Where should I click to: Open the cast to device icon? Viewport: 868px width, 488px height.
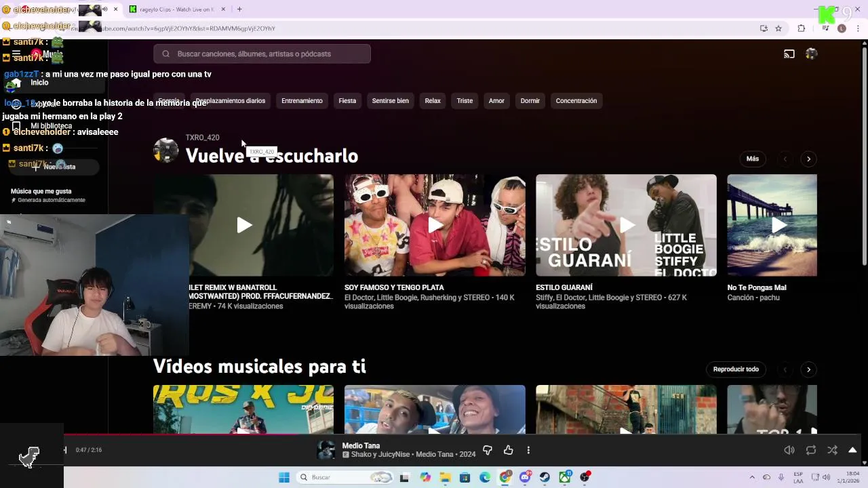point(789,54)
